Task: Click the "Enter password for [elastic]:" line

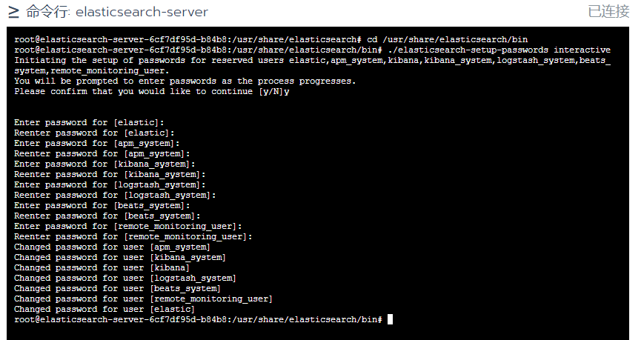Action: (x=89, y=122)
